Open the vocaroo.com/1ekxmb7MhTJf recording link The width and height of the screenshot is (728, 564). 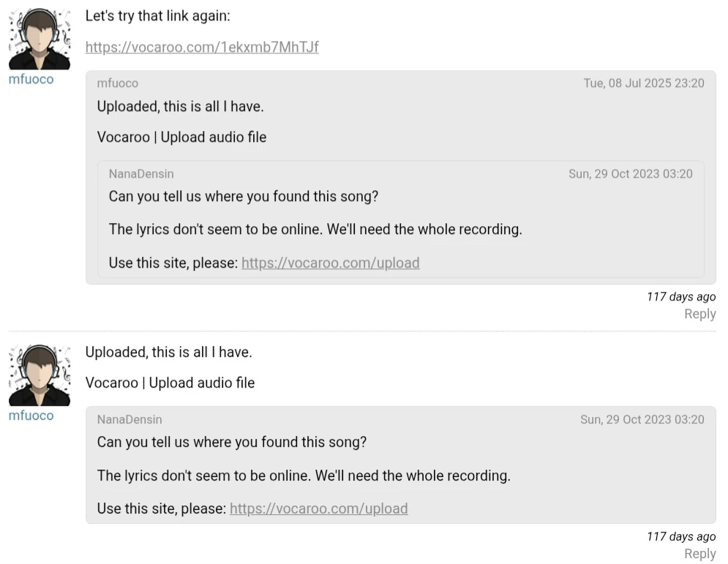click(202, 48)
